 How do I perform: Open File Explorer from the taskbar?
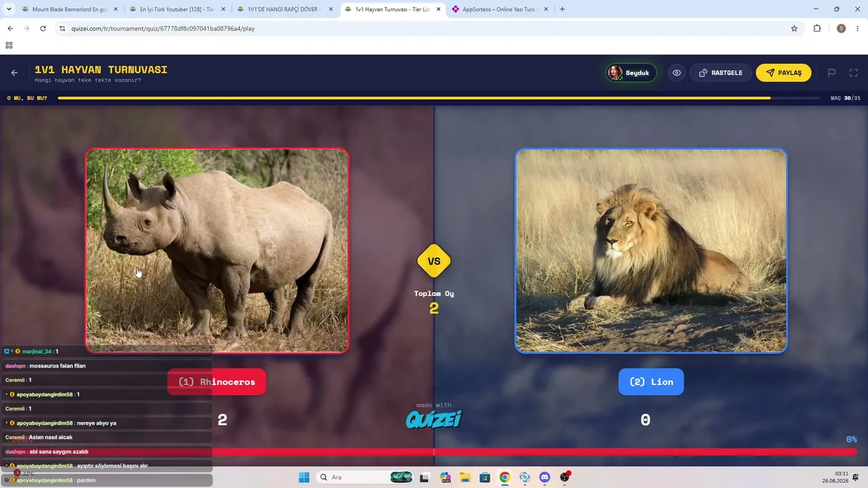465,477
